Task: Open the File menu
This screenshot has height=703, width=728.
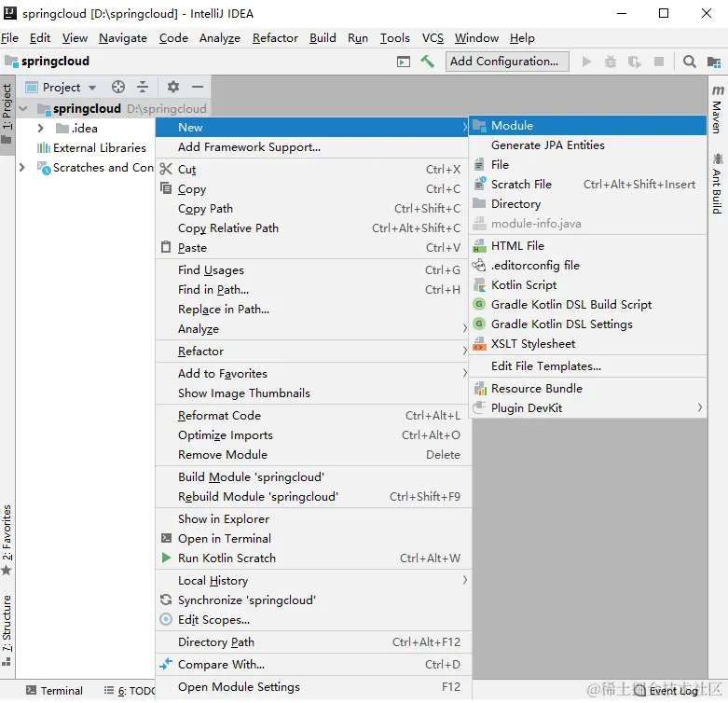Action: pyautogui.click(x=9, y=37)
